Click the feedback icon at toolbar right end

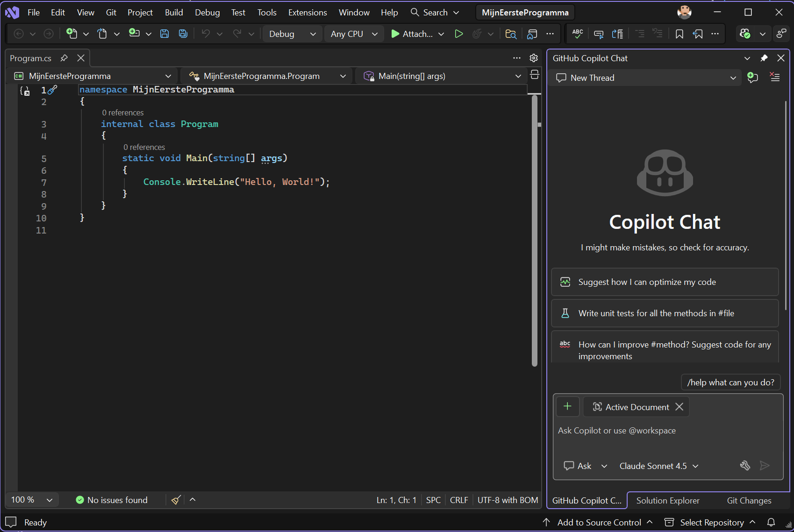point(781,34)
